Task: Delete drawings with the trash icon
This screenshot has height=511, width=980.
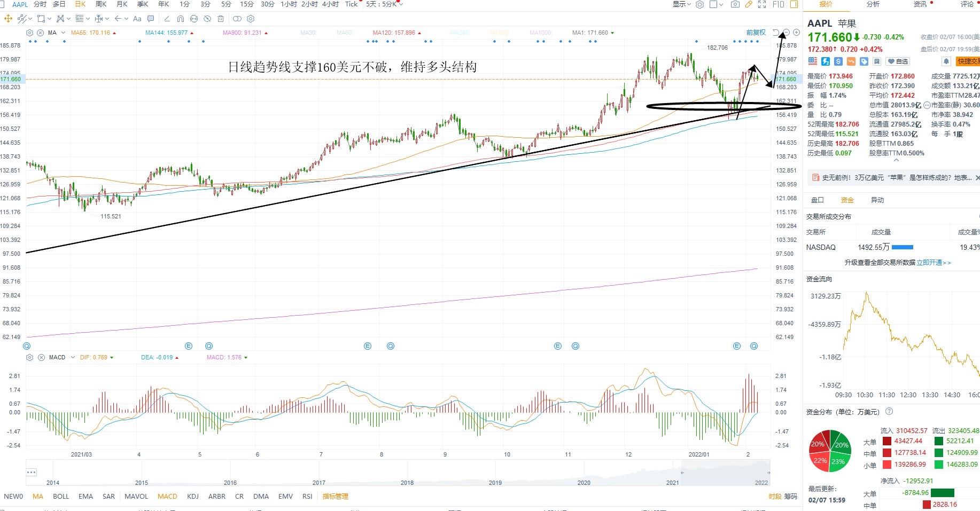Action: [x=221, y=19]
